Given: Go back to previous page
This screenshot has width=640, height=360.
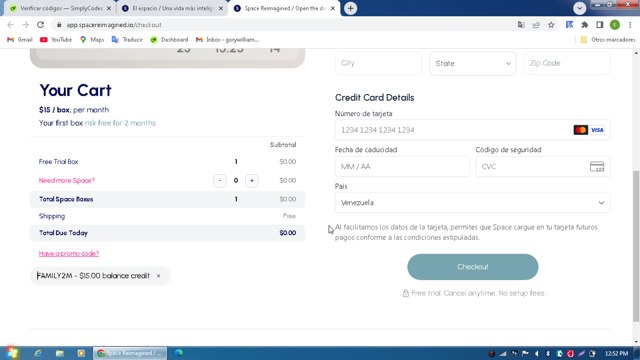Looking at the screenshot, I should coord(11,25).
